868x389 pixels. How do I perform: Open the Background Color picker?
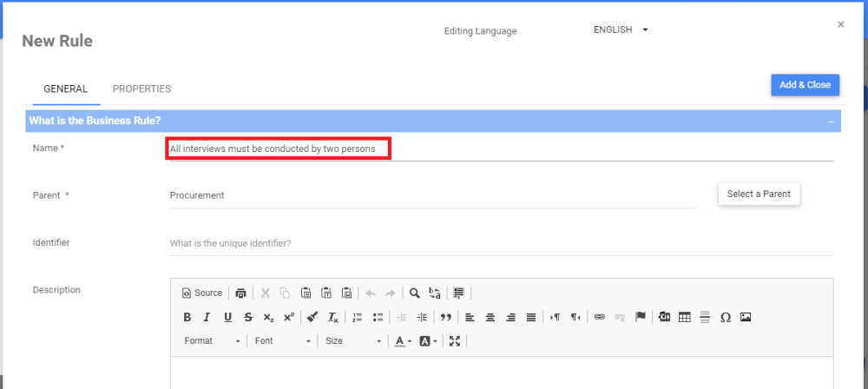[x=429, y=341]
